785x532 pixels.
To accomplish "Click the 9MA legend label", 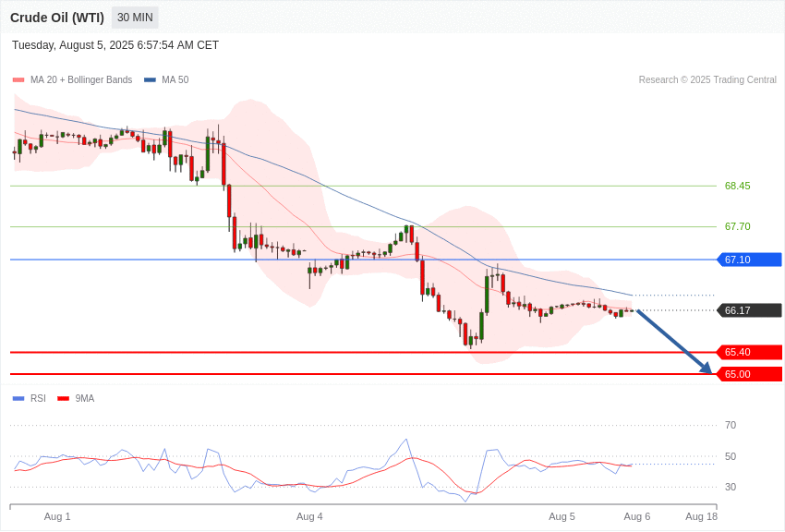I will (x=85, y=398).
